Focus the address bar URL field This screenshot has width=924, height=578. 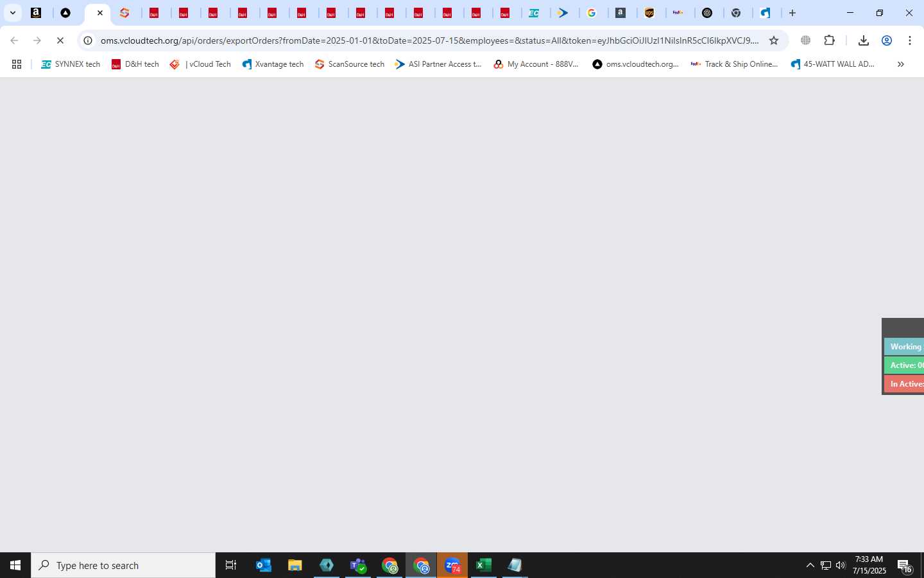[x=430, y=40]
